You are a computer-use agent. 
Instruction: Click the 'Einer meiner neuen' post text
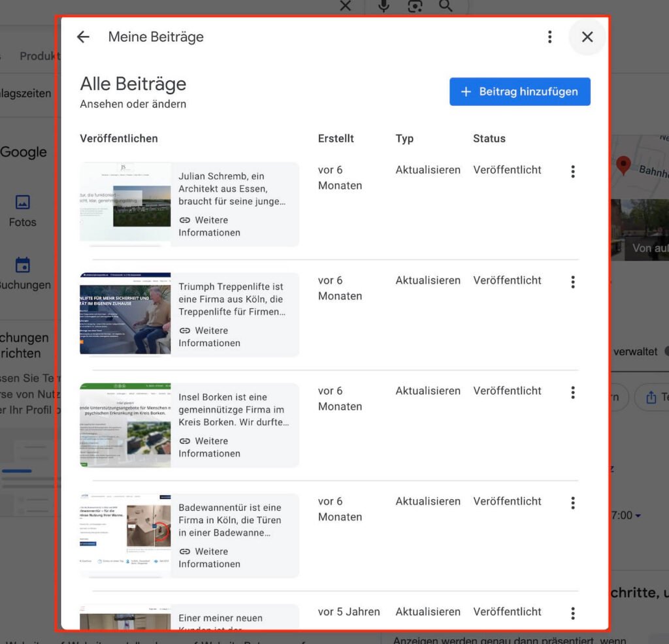pyautogui.click(x=220, y=618)
